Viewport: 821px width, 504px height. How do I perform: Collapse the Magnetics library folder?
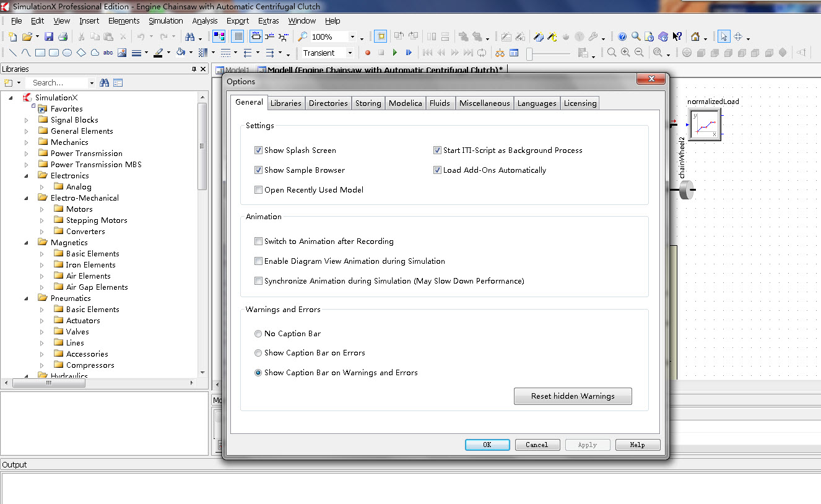[x=27, y=243]
